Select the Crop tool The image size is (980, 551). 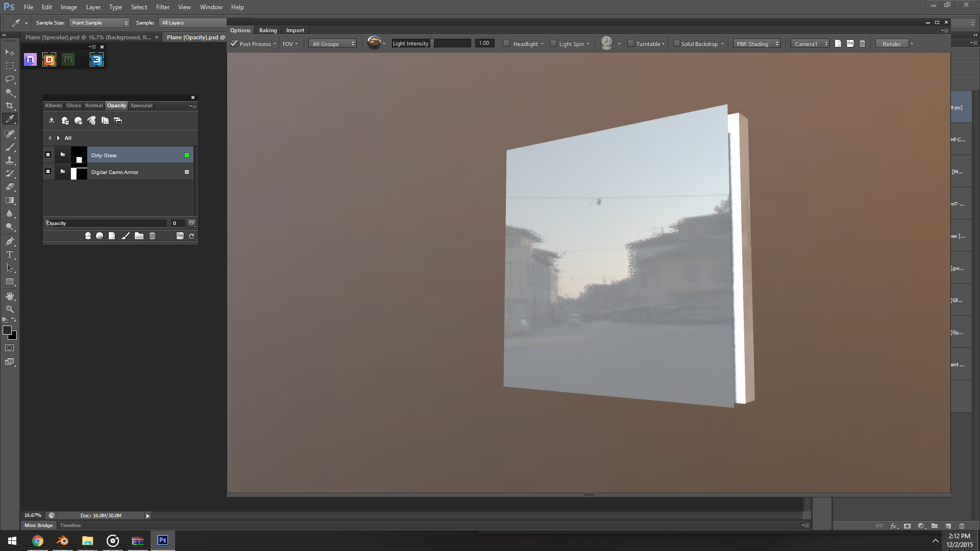(10, 106)
